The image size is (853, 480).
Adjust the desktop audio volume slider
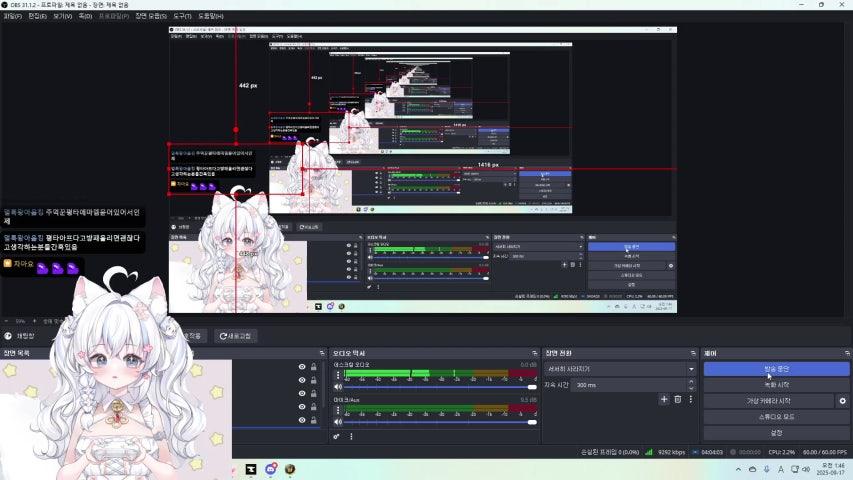click(440, 387)
